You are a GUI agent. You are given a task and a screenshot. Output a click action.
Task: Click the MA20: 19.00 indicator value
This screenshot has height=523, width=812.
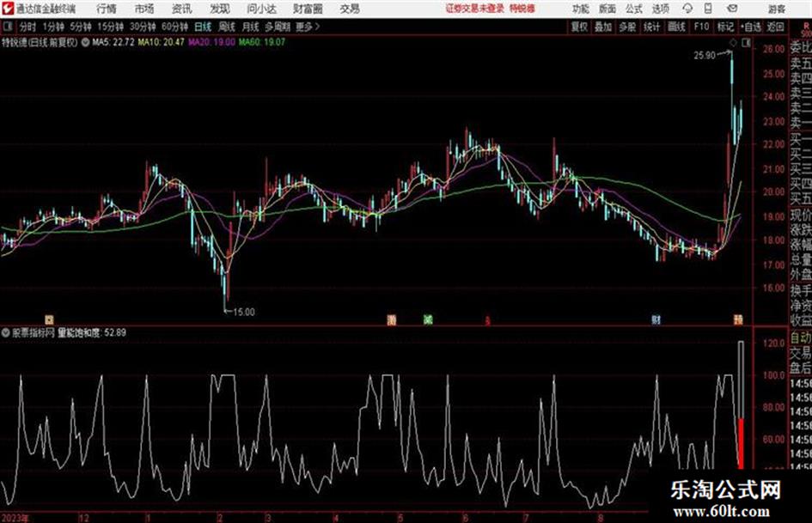tap(211, 42)
